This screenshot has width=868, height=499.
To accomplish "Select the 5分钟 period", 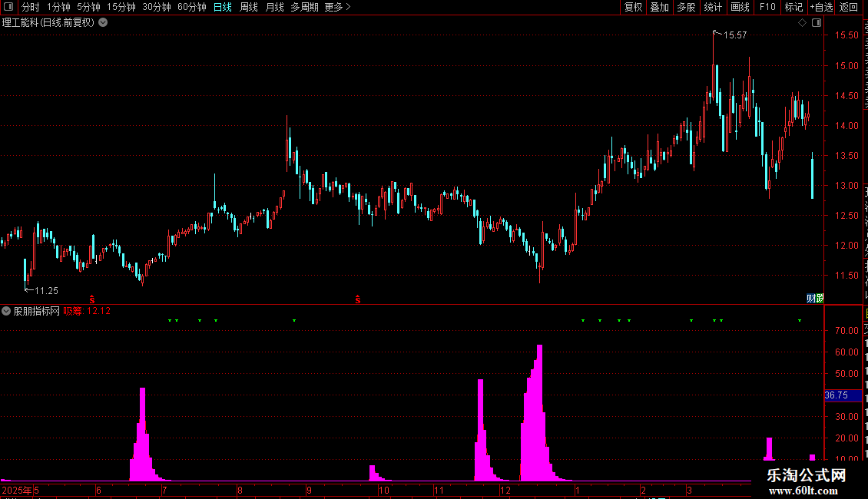I will (x=88, y=7).
